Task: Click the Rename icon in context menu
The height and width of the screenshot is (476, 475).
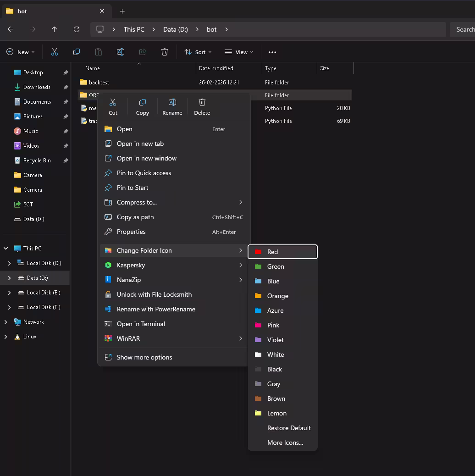Action: pos(172,107)
